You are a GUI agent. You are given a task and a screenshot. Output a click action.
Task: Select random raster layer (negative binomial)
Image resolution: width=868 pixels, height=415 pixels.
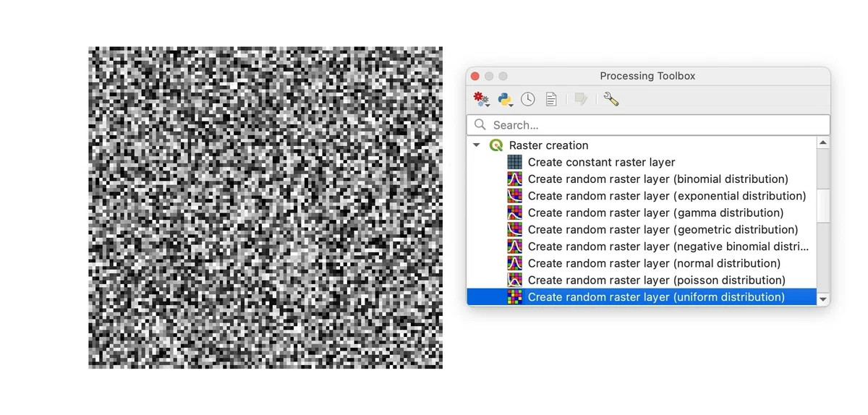(668, 247)
